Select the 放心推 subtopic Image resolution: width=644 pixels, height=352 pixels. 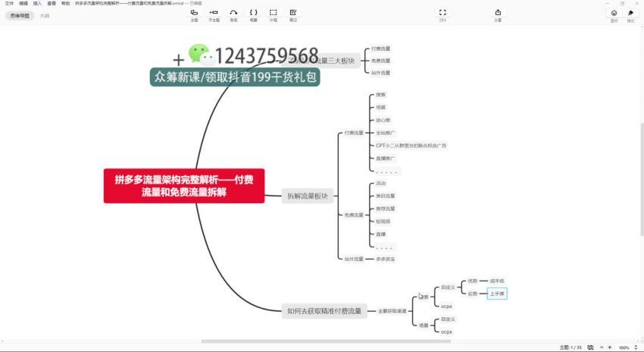[x=383, y=120]
